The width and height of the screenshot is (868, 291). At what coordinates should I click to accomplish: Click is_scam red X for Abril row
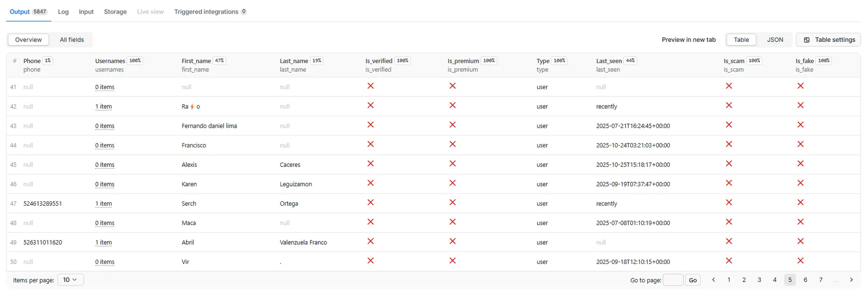click(729, 241)
